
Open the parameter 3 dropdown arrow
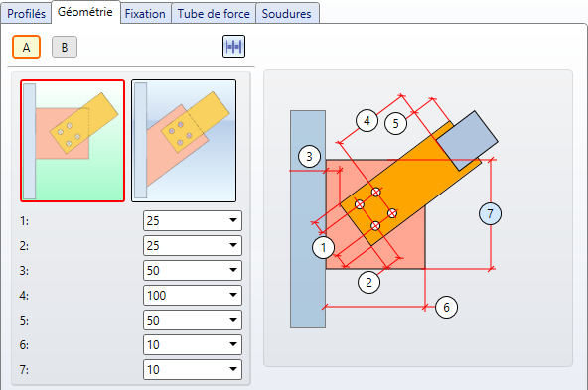(233, 270)
